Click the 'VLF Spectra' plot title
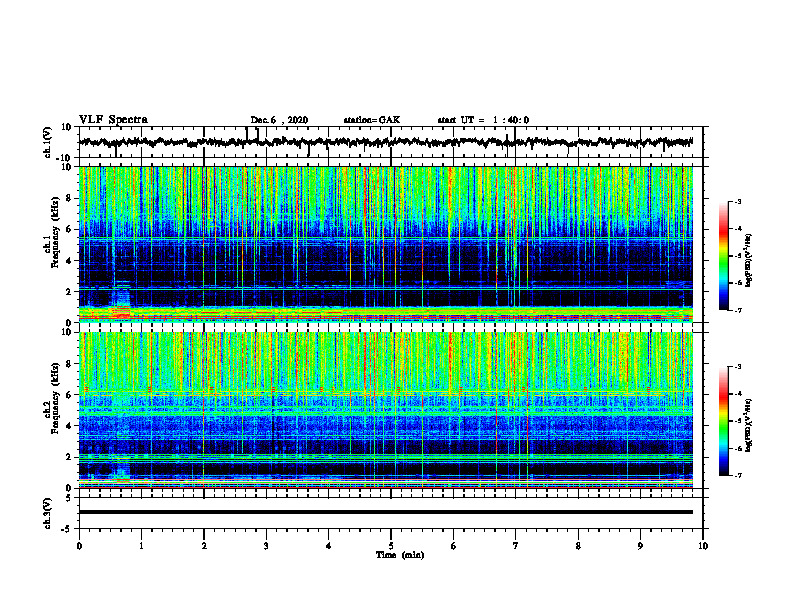Viewport: 792px width, 612px height. (113, 120)
